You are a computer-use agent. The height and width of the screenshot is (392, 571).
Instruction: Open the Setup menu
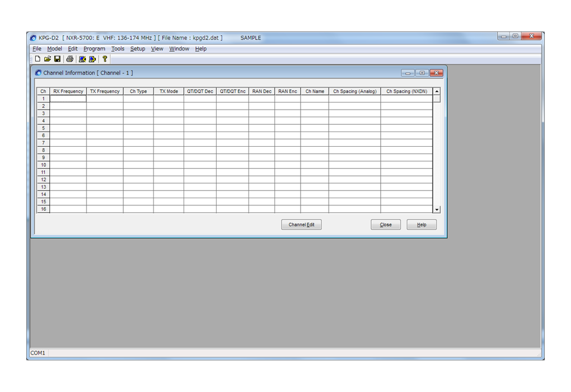click(137, 49)
